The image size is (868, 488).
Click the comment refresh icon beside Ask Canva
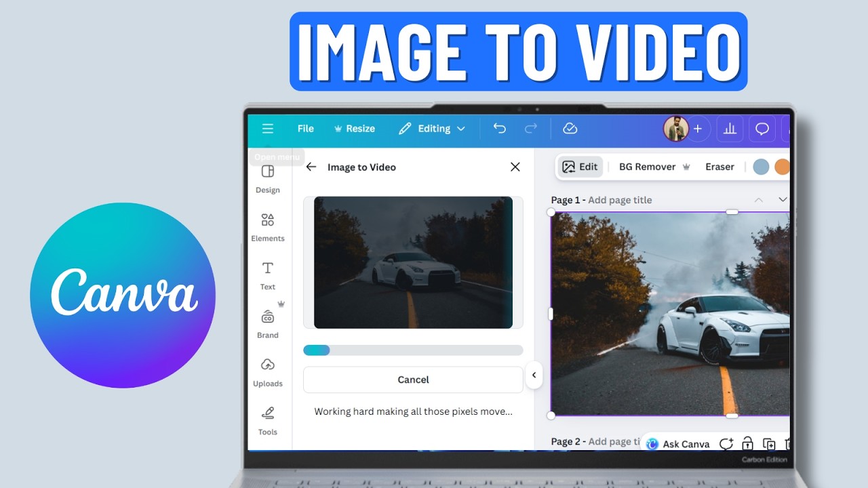click(x=726, y=444)
